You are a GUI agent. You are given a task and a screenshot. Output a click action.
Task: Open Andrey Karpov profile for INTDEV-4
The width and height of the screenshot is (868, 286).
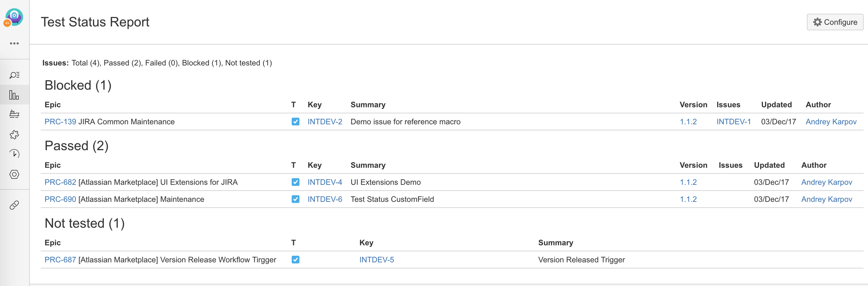(x=827, y=182)
